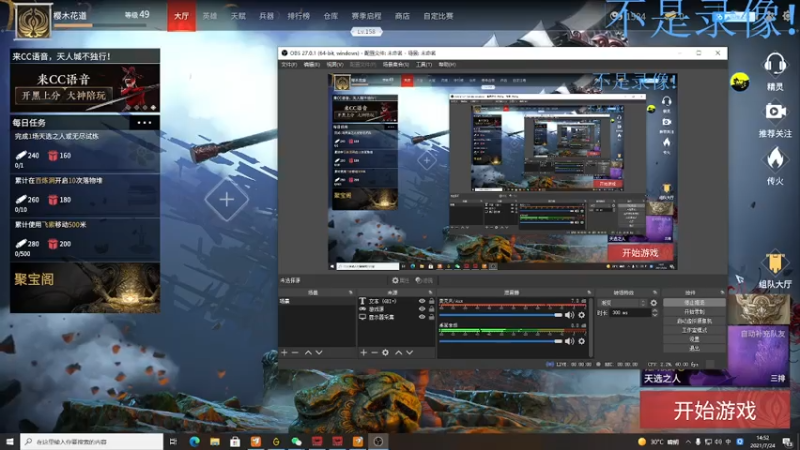
Task: Hide the text (GDI+) source
Action: 421,301
